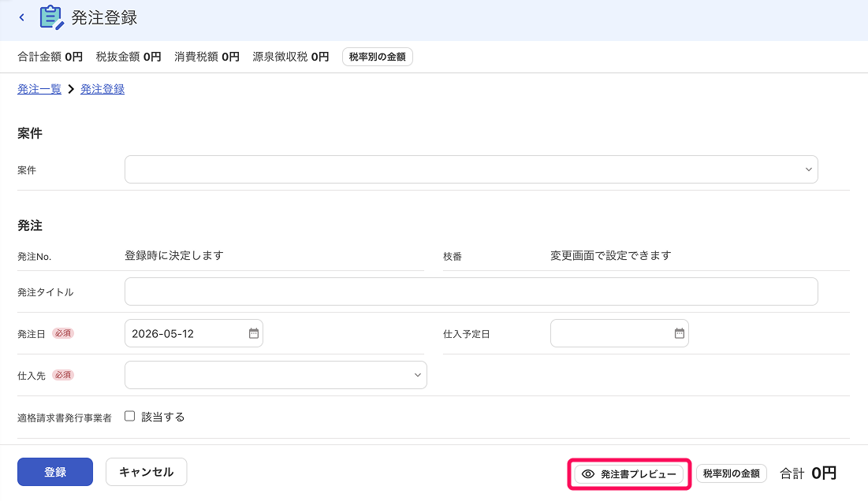Screen dimensions: 868x501
Task: Focus the 発注タイトル input field
Action: tap(471, 291)
